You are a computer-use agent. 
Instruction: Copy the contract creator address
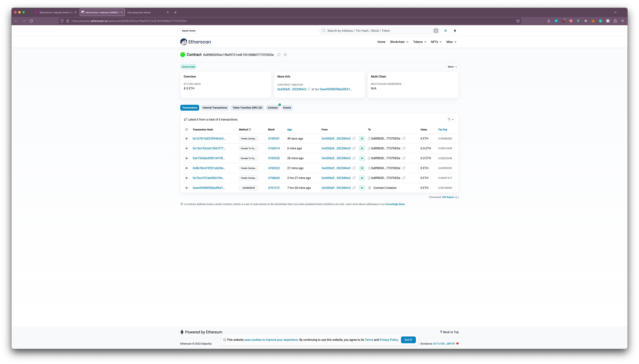[x=309, y=89]
